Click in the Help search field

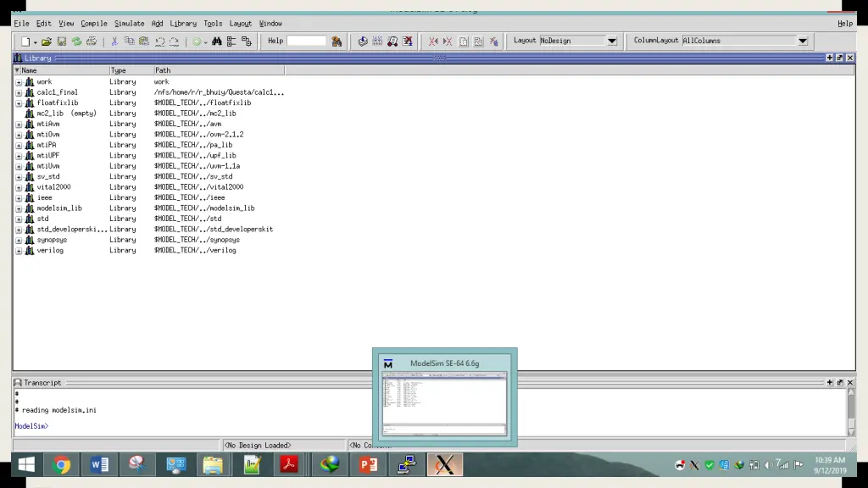(307, 41)
